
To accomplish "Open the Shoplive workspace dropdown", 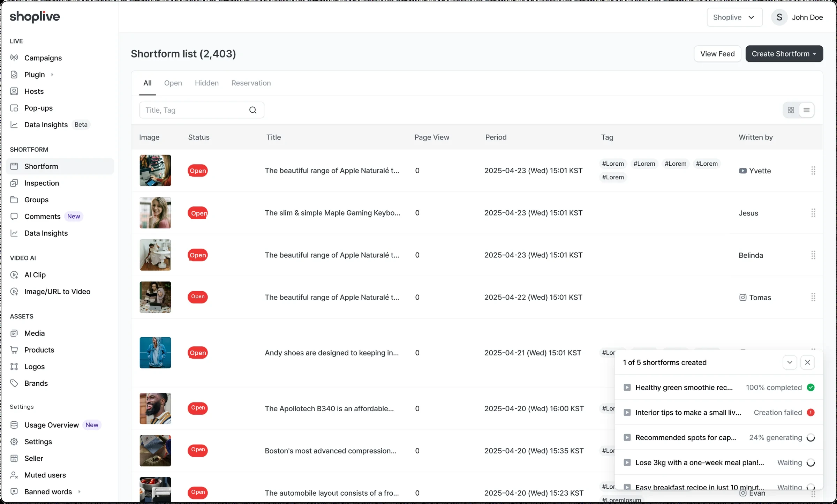I will coord(734,17).
